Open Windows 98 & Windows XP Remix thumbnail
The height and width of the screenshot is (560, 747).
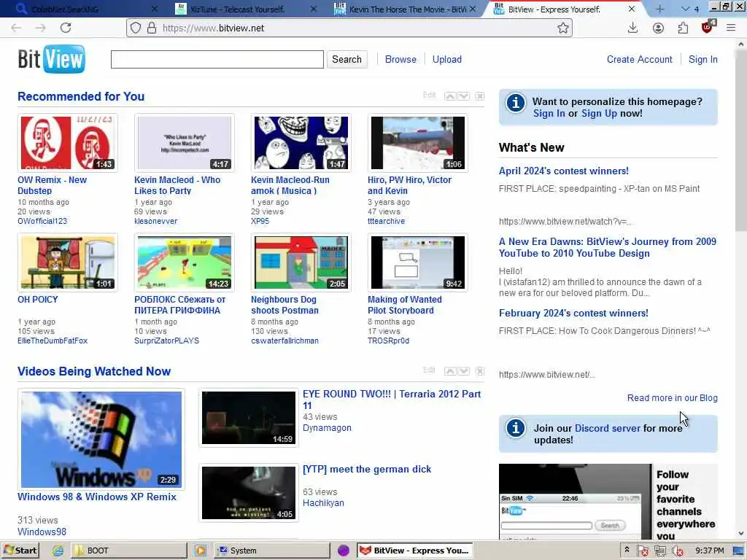click(101, 440)
